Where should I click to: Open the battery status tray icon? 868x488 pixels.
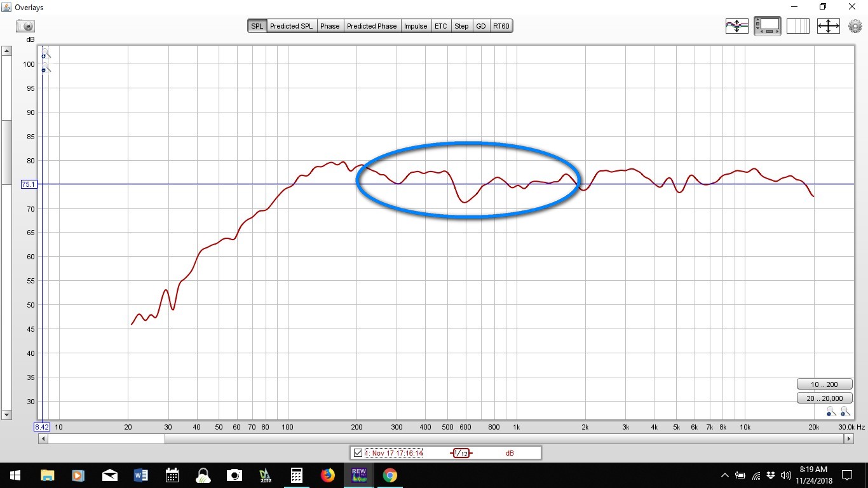(741, 475)
